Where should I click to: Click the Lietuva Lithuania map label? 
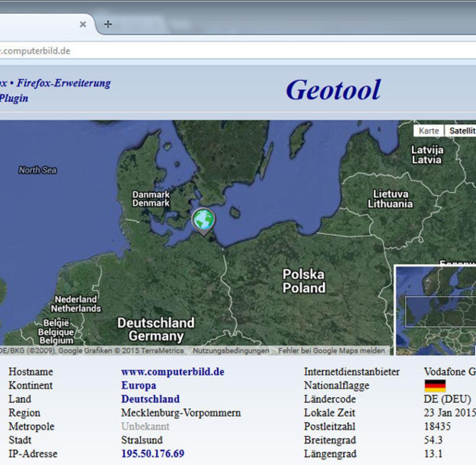click(x=390, y=199)
